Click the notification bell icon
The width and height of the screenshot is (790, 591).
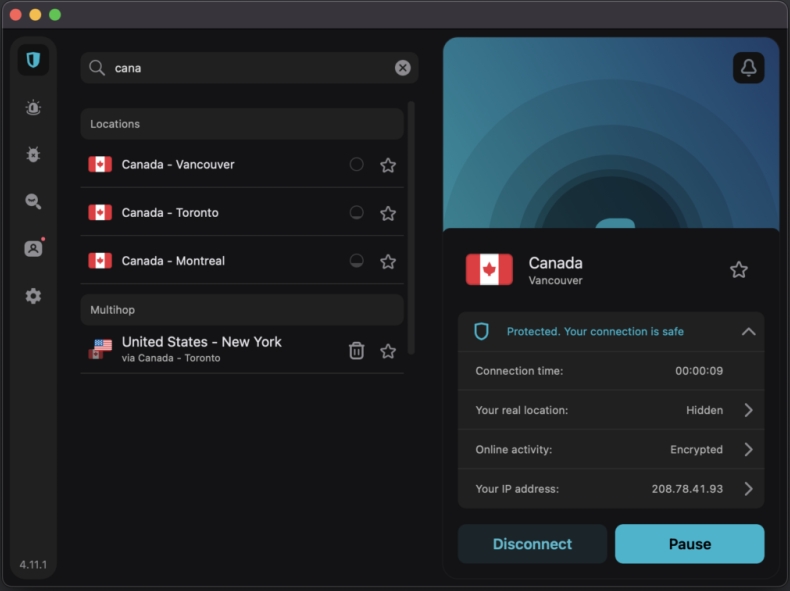(x=748, y=68)
